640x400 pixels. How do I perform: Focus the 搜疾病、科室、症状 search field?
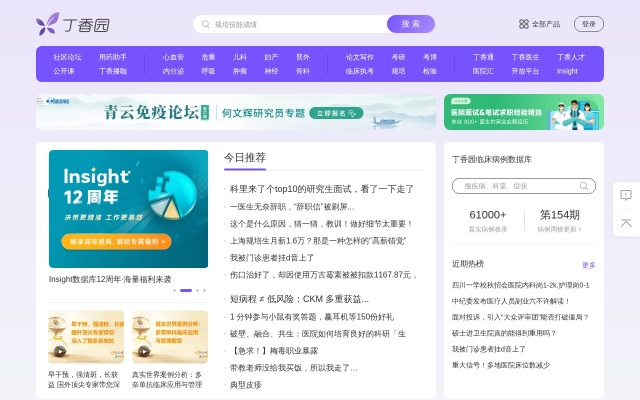click(515, 186)
